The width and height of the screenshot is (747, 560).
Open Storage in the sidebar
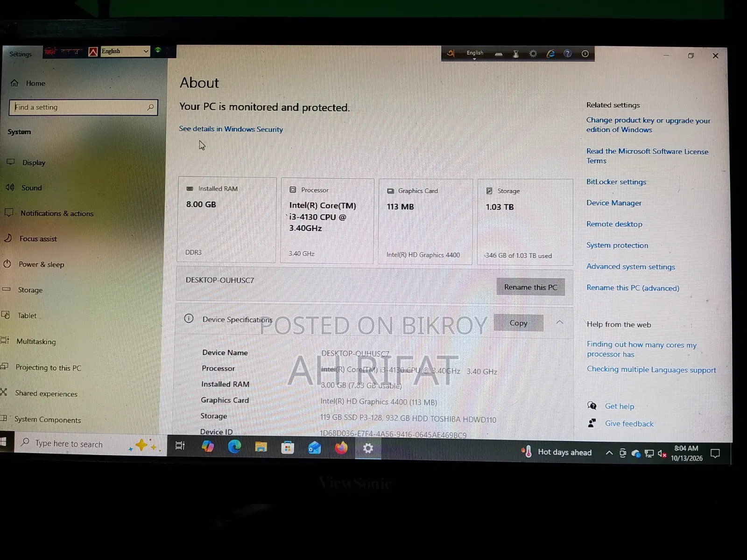point(22,290)
